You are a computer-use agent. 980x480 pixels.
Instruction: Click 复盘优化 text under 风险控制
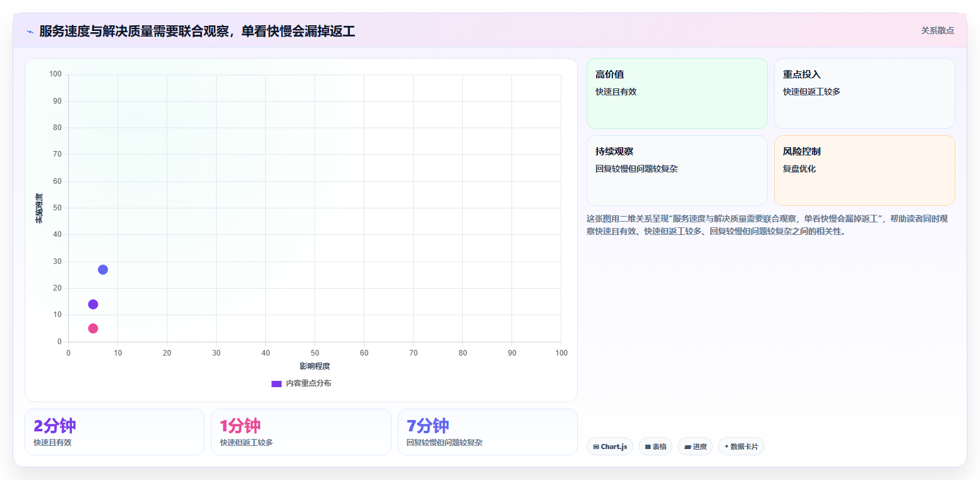pyautogui.click(x=799, y=169)
